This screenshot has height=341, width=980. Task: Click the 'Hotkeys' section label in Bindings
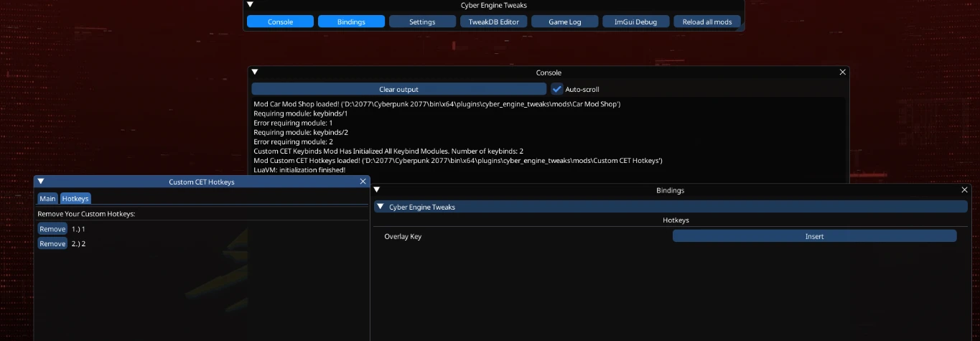pos(676,220)
